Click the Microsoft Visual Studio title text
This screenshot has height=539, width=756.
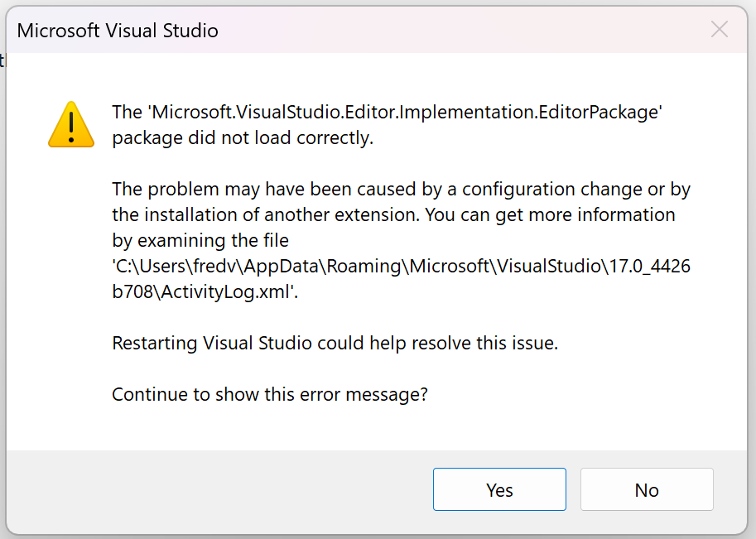point(118,31)
